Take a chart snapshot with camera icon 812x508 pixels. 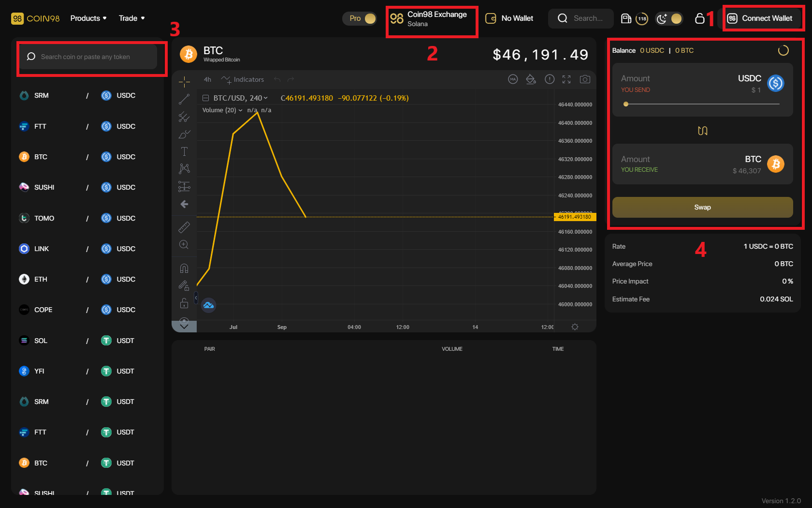coord(585,79)
